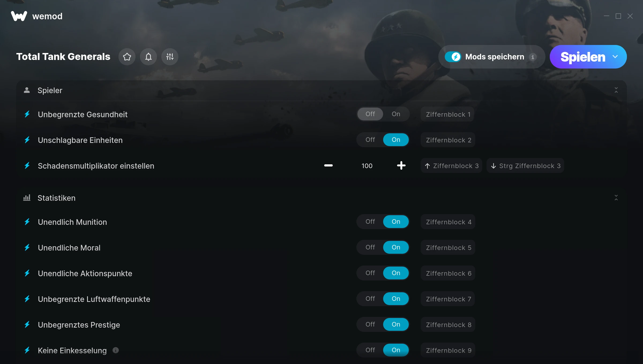Screen dimensions: 643x364
Task: Disable Unendlich Munition
Action: tap(370, 222)
